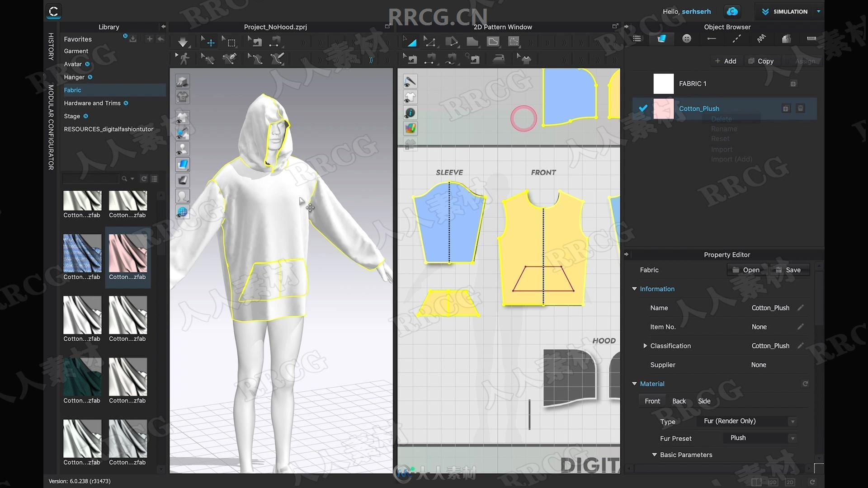Expand the Material section in Property Editor

pos(634,383)
